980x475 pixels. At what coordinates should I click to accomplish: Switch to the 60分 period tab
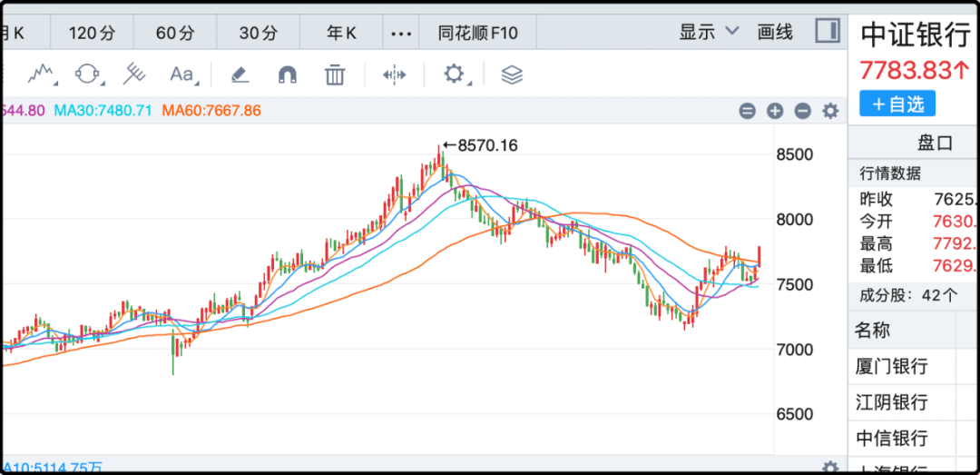176,33
